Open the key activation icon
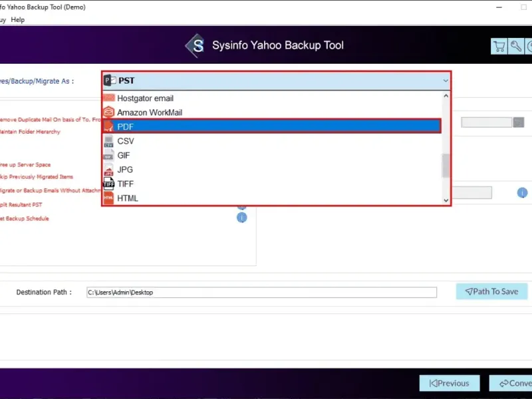532x399 pixels. pos(516,46)
